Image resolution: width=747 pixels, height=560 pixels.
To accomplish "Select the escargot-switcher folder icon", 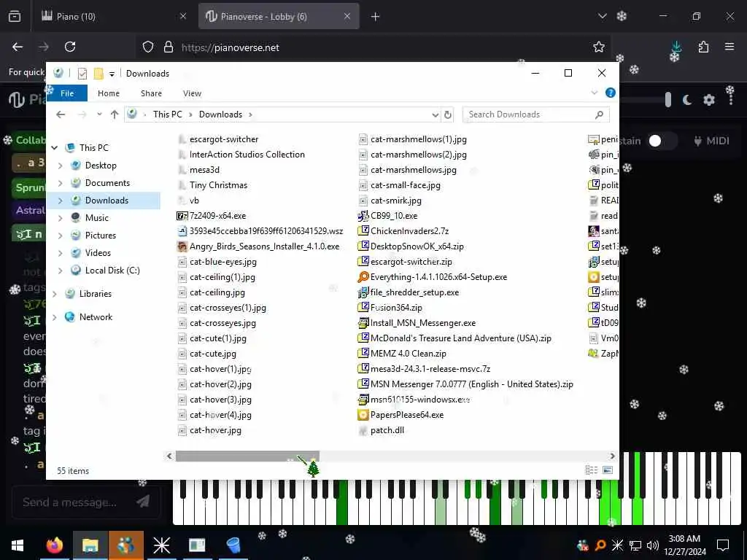I will [182, 139].
